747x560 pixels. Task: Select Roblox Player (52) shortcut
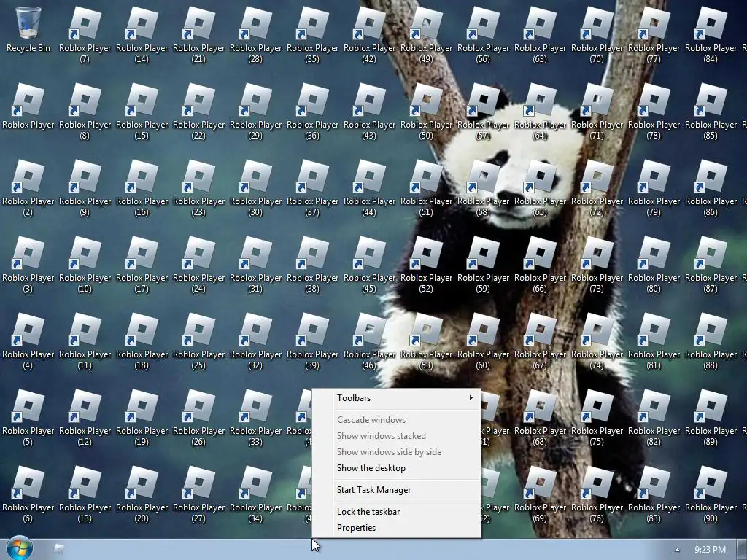click(x=426, y=264)
